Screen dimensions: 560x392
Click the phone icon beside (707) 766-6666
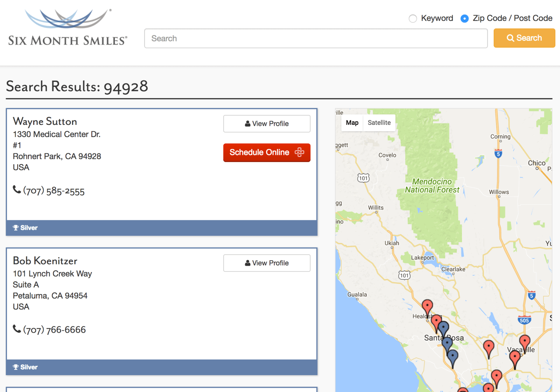point(17,329)
